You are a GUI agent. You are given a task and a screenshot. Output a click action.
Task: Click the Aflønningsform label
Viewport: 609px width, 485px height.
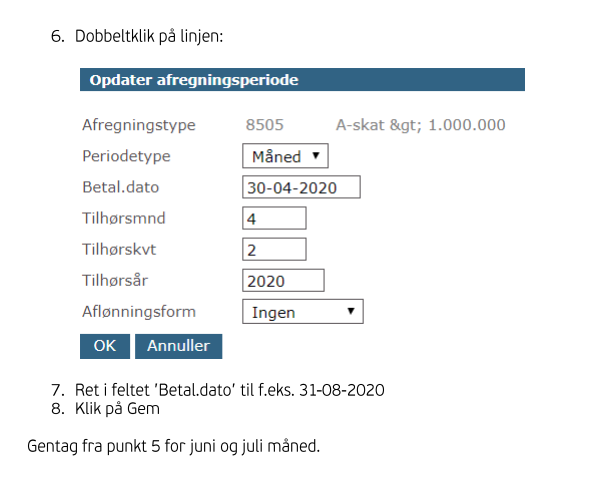point(139,312)
